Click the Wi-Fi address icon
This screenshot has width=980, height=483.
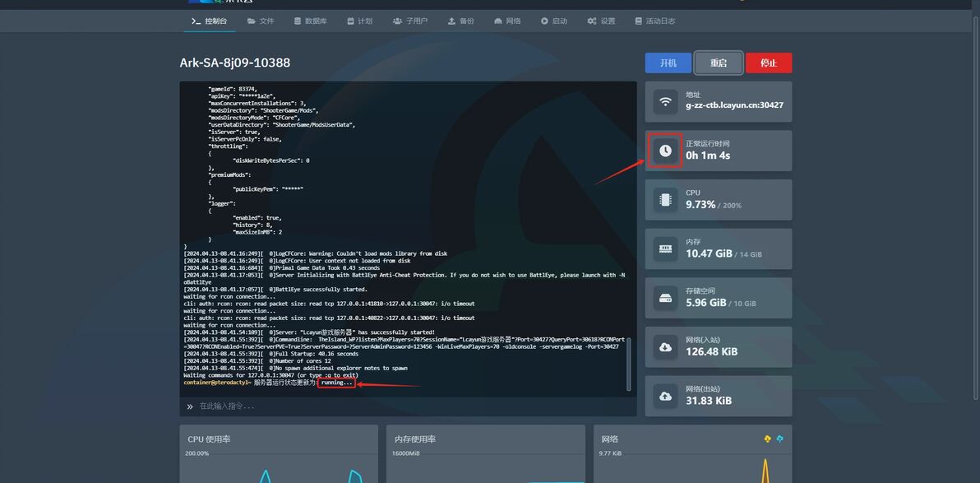[665, 102]
